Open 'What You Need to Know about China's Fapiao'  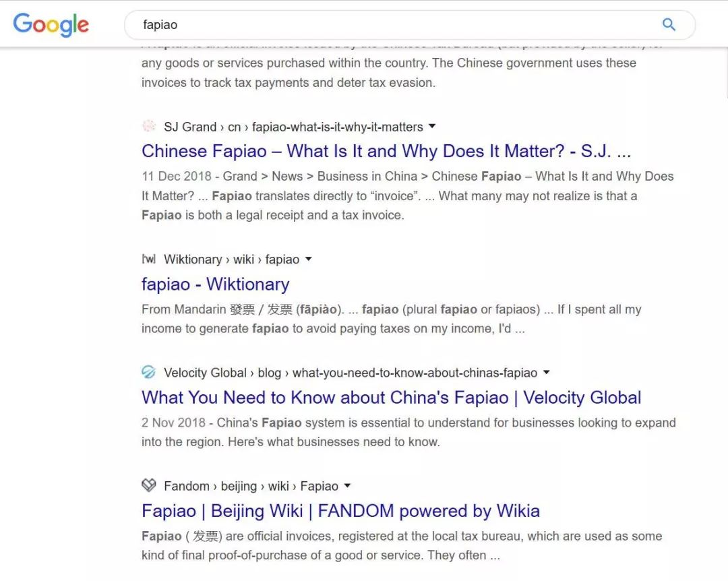(392, 398)
